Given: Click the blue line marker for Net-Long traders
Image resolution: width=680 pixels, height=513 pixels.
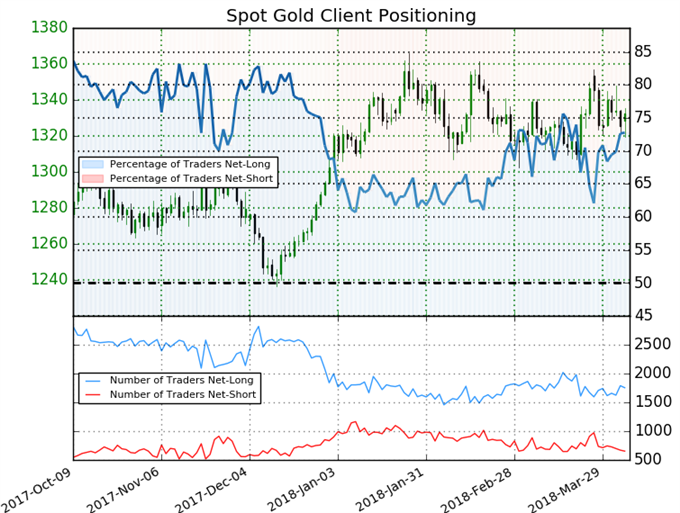Looking at the screenshot, I should (93, 380).
